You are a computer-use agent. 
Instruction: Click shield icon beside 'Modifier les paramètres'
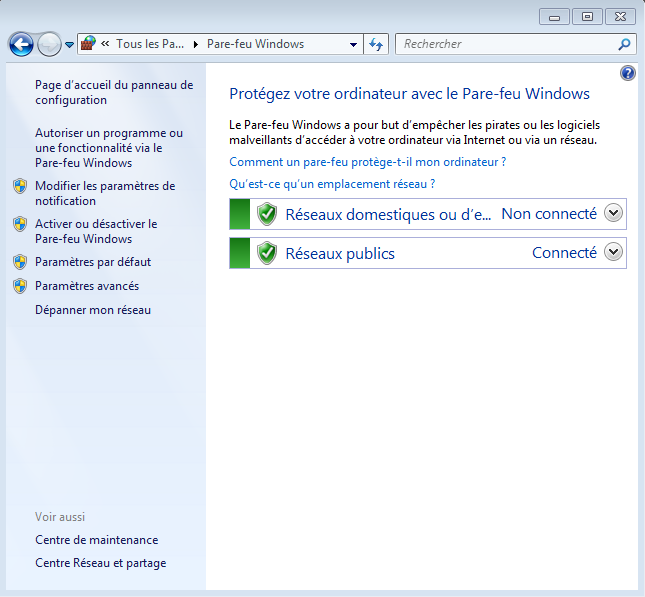click(20, 186)
